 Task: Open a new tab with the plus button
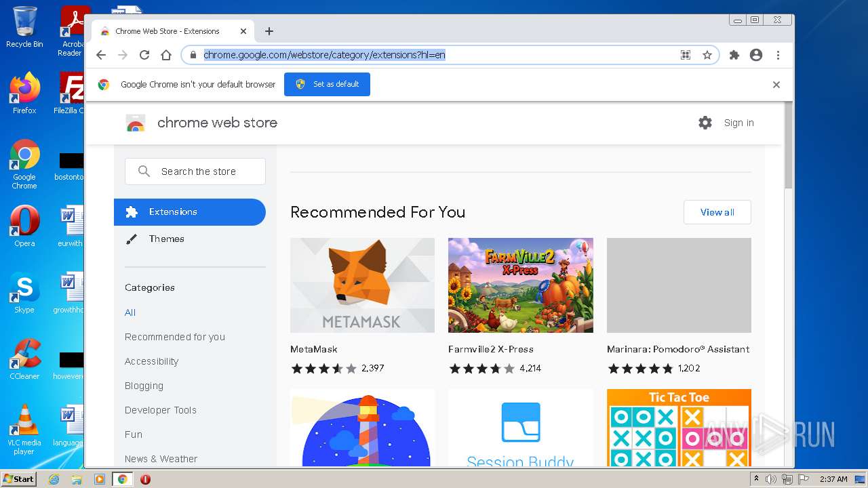269,31
